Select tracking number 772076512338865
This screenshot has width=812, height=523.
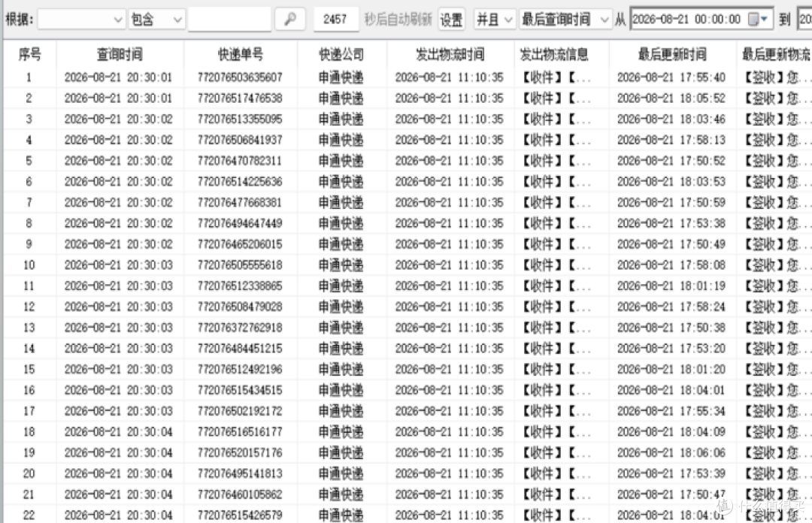(240, 286)
